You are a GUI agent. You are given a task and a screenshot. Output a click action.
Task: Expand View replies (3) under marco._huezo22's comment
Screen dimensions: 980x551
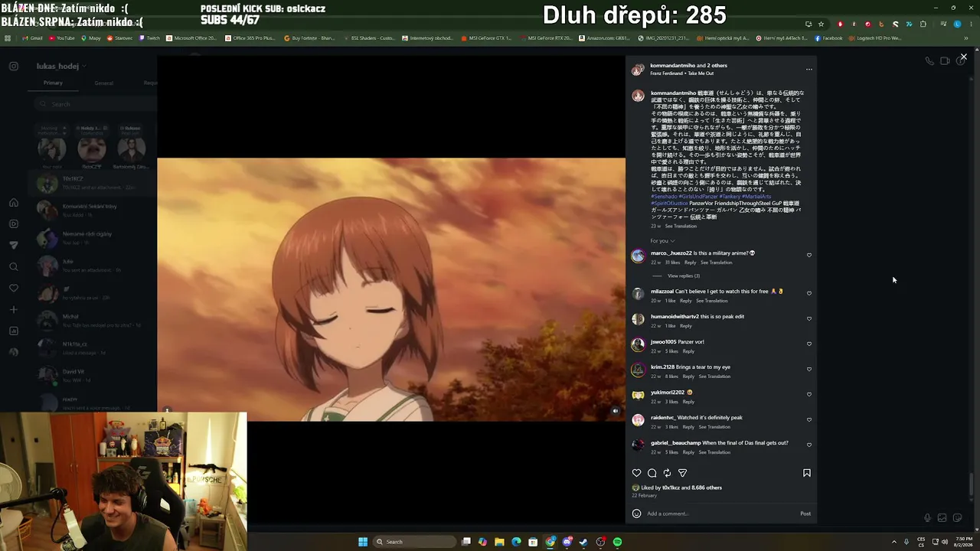tap(683, 275)
